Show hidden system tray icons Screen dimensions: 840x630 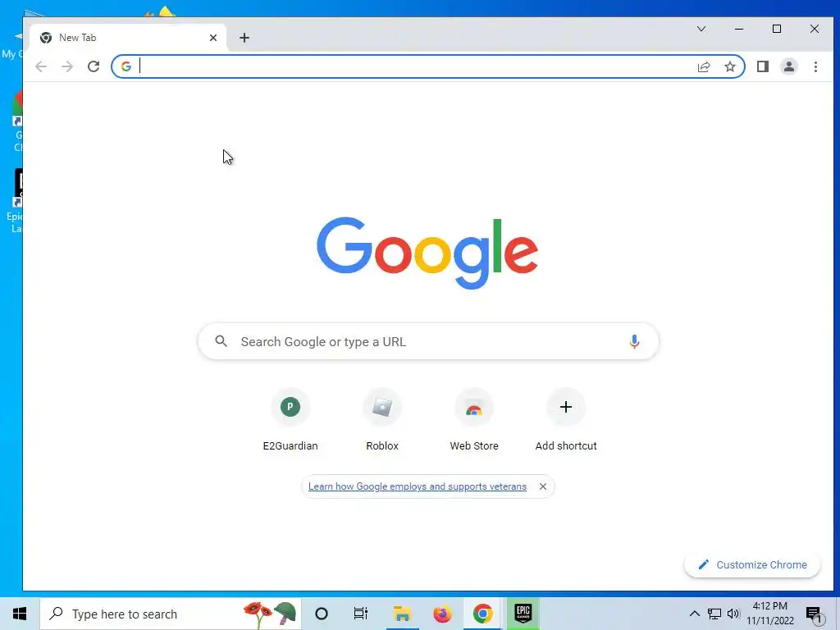tap(694, 614)
